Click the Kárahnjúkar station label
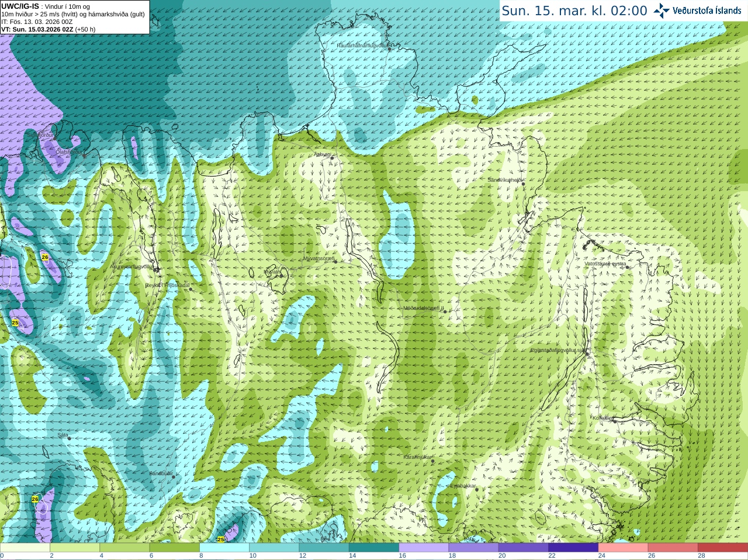 click(418, 457)
